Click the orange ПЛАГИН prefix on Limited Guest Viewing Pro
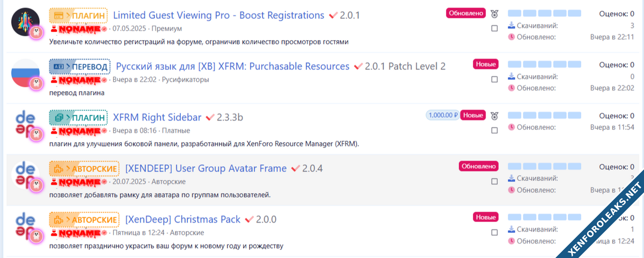Image resolution: width=644 pixels, height=258 pixels. click(78, 16)
